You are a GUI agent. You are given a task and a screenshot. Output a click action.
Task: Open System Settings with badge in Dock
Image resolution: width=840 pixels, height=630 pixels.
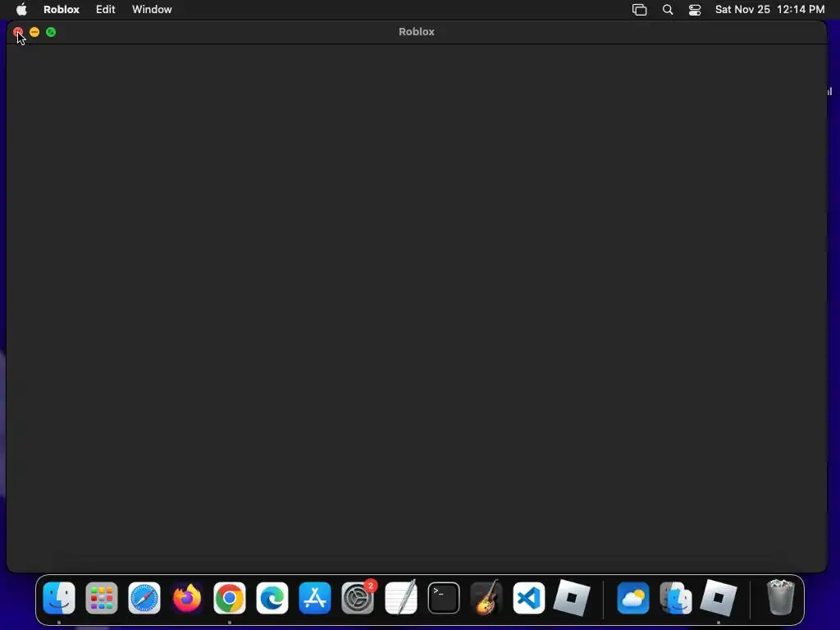(358, 598)
